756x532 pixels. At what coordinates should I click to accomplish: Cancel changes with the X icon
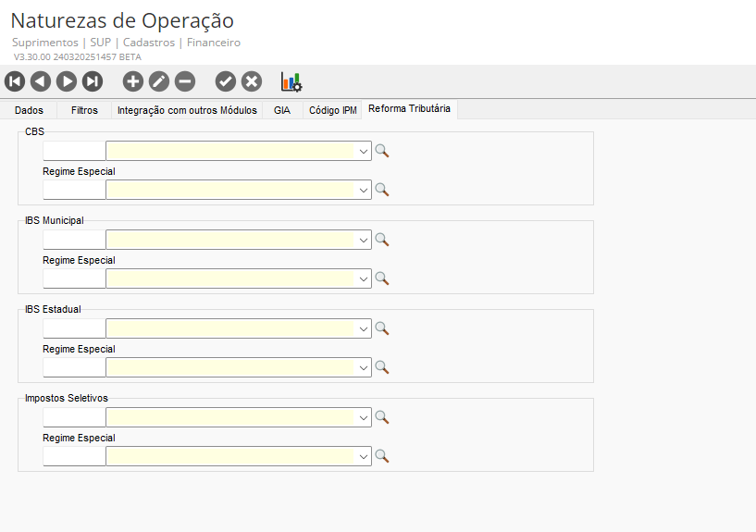[252, 81]
